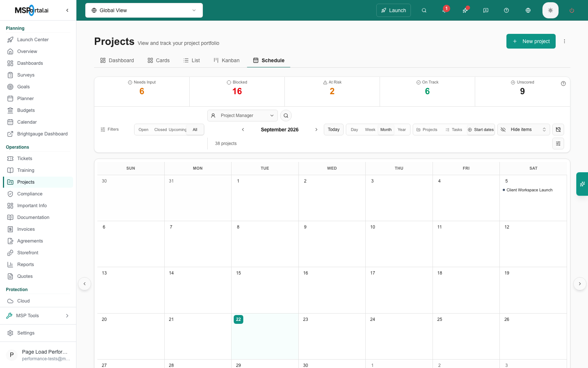Go to next month arrow

pos(316,130)
